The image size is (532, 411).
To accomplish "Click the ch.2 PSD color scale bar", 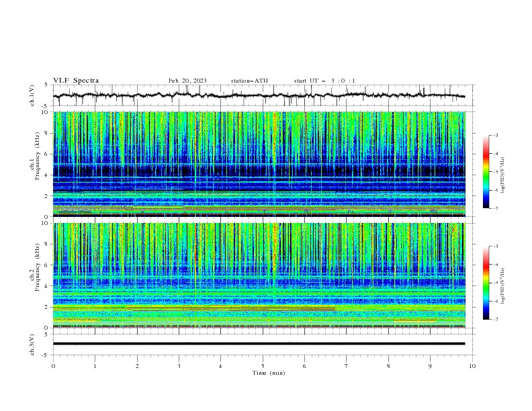I will coord(486,283).
